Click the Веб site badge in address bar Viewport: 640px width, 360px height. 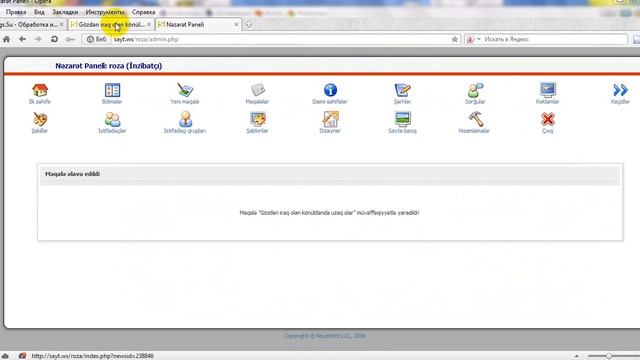[x=96, y=39]
